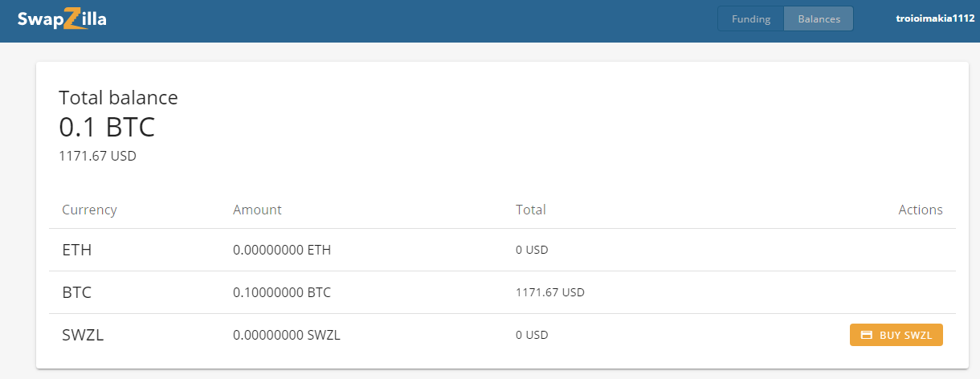Image resolution: width=980 pixels, height=379 pixels.
Task: Select the Balances tab
Action: click(819, 19)
